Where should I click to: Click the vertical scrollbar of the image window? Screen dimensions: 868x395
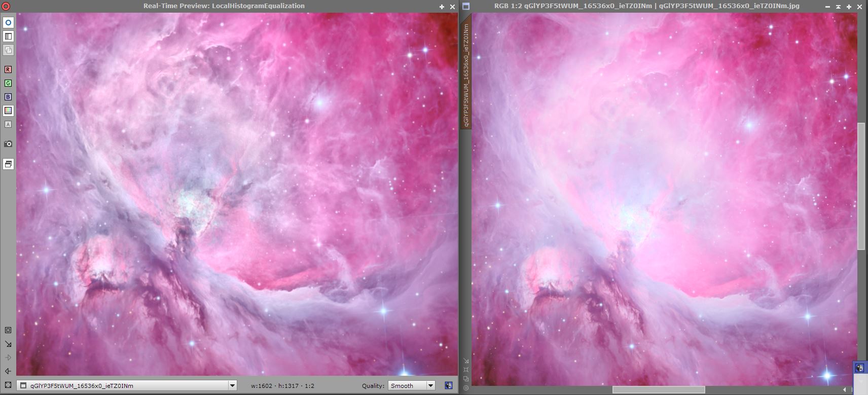click(x=861, y=186)
